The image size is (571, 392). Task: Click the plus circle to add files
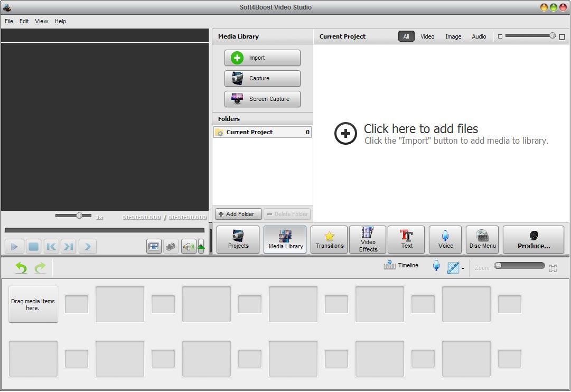point(345,133)
